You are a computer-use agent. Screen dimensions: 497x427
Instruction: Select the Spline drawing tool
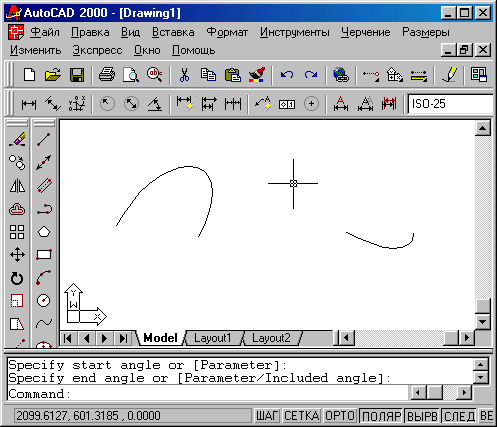pos(44,323)
